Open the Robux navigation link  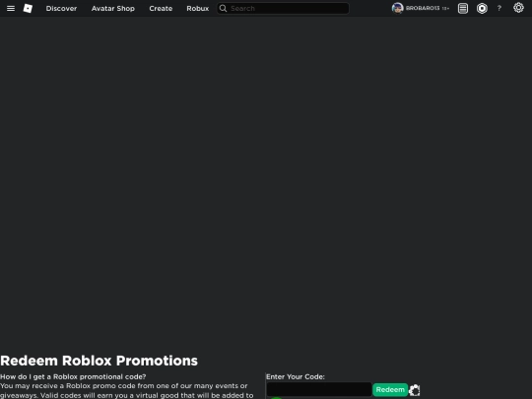coord(198,9)
